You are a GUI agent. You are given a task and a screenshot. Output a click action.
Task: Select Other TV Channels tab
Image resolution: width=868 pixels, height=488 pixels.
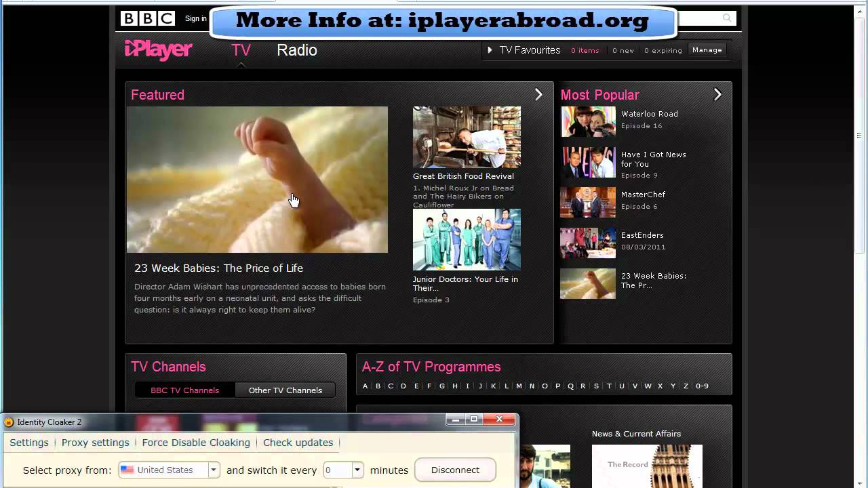click(285, 390)
